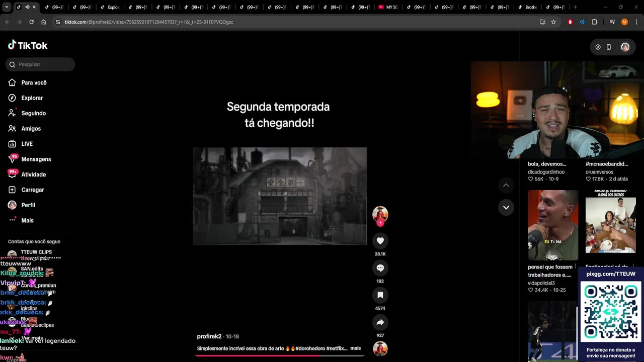
Task: Open the install app icon in address bar
Action: coord(542,22)
